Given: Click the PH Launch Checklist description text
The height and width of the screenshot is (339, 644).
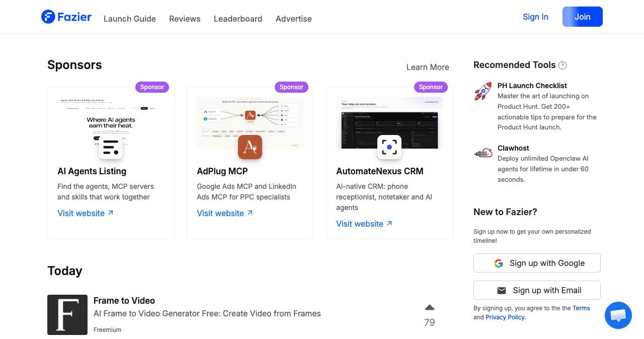Looking at the screenshot, I should 547,112.
